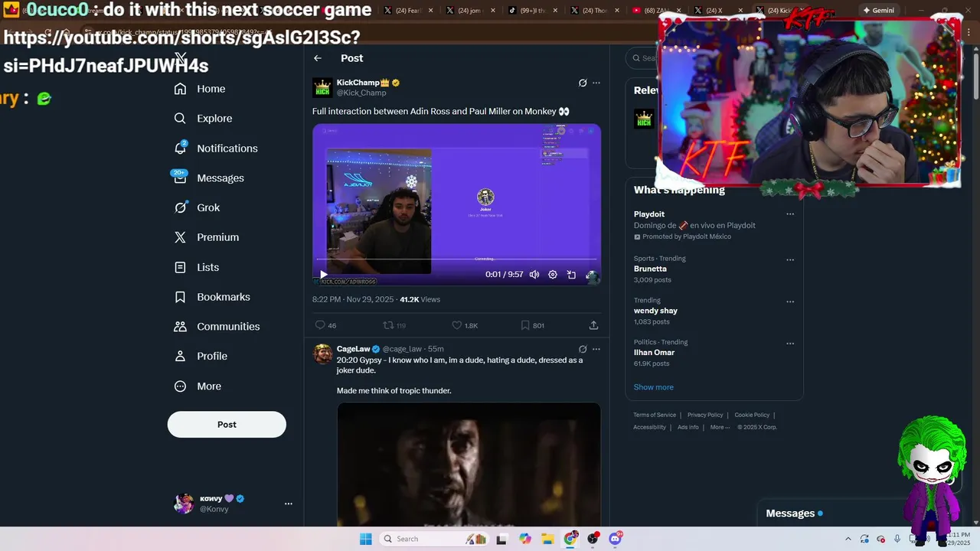The height and width of the screenshot is (551, 980).
Task: Open wendy shay trend options menu
Action: pyautogui.click(x=790, y=302)
